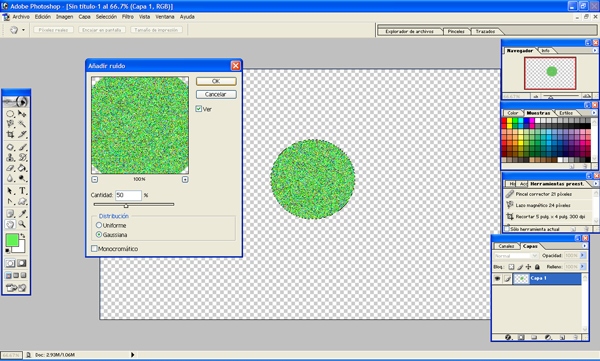Add layer mask in Capas panel

coord(521,337)
